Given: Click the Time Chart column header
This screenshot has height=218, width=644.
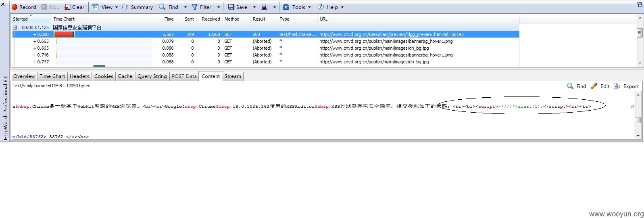Looking at the screenshot, I should click(102, 19).
